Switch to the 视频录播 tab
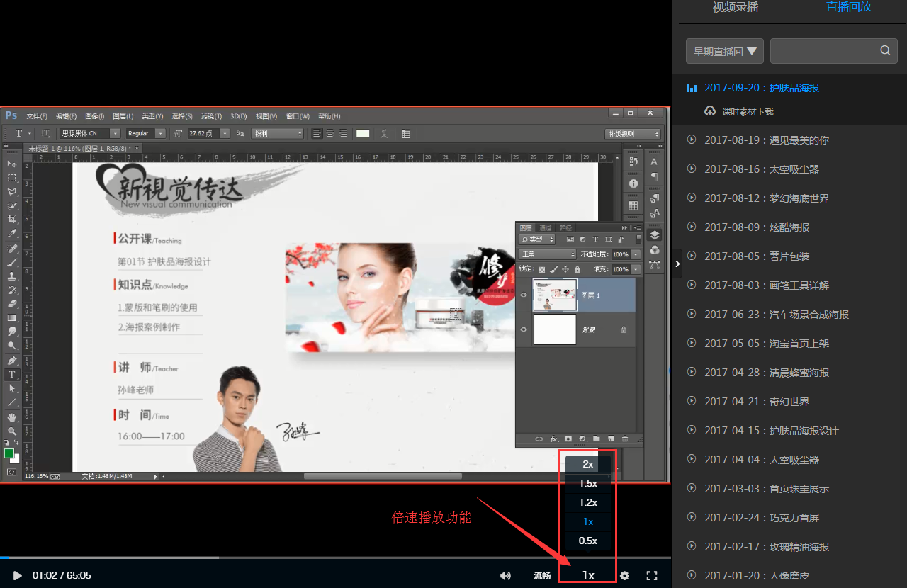 (735, 7)
